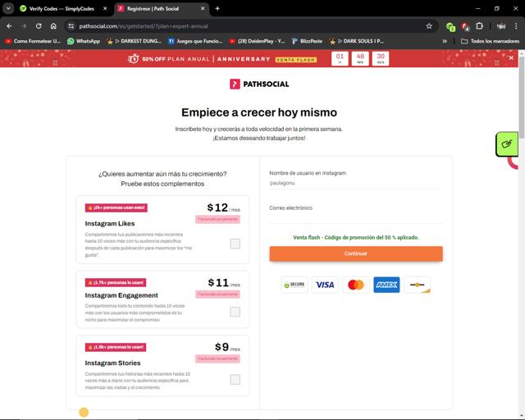
Task: Click the AMEX card logo
Action: click(x=386, y=285)
